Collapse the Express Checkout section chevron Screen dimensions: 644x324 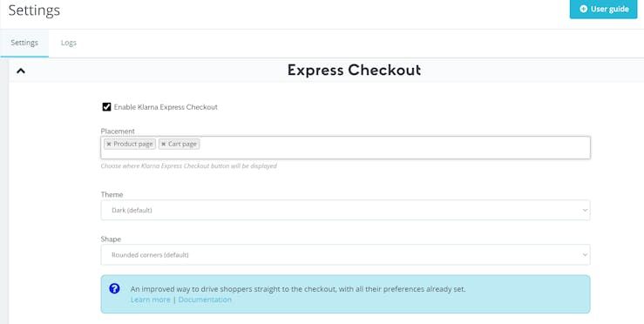[x=21, y=71]
